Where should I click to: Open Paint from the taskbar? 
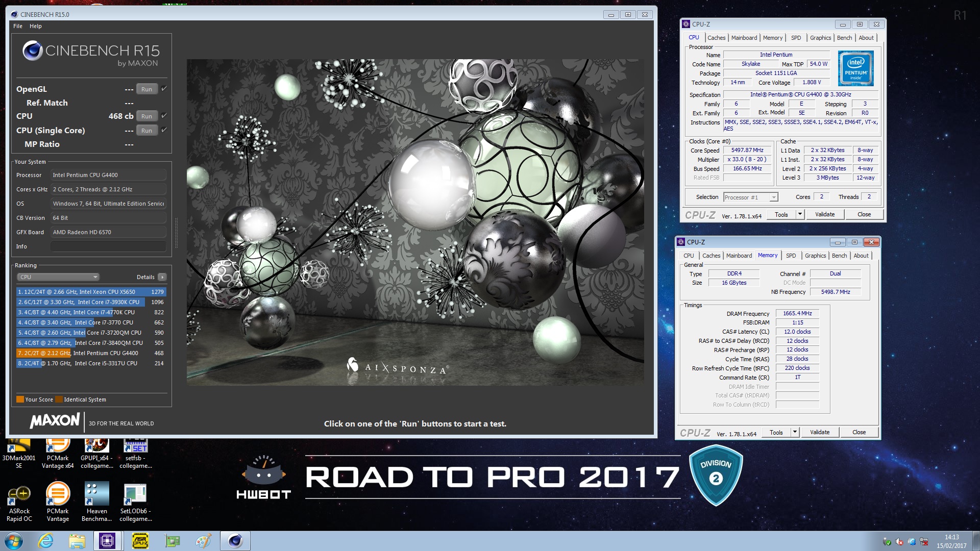(203, 541)
